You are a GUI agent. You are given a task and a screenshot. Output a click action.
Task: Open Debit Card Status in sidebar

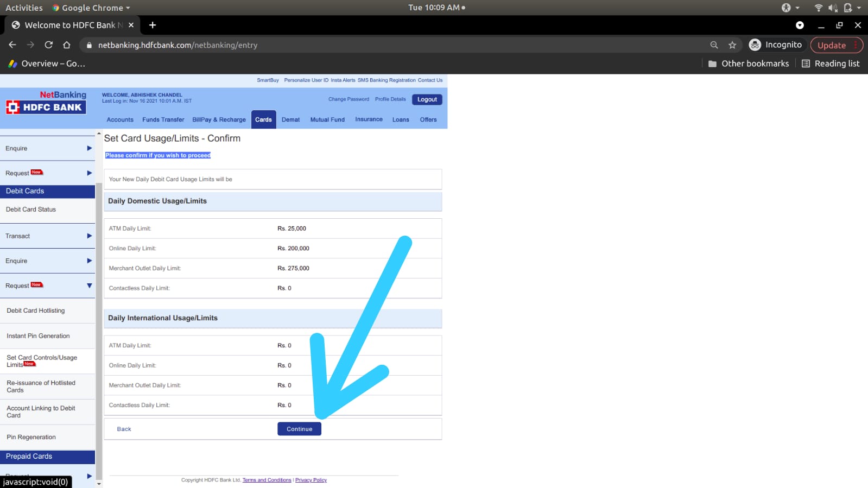coord(31,210)
